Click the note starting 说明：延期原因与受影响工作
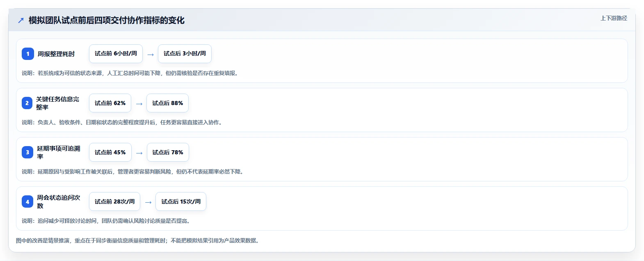Image resolution: width=644 pixels, height=261 pixels. pyautogui.click(x=133, y=172)
